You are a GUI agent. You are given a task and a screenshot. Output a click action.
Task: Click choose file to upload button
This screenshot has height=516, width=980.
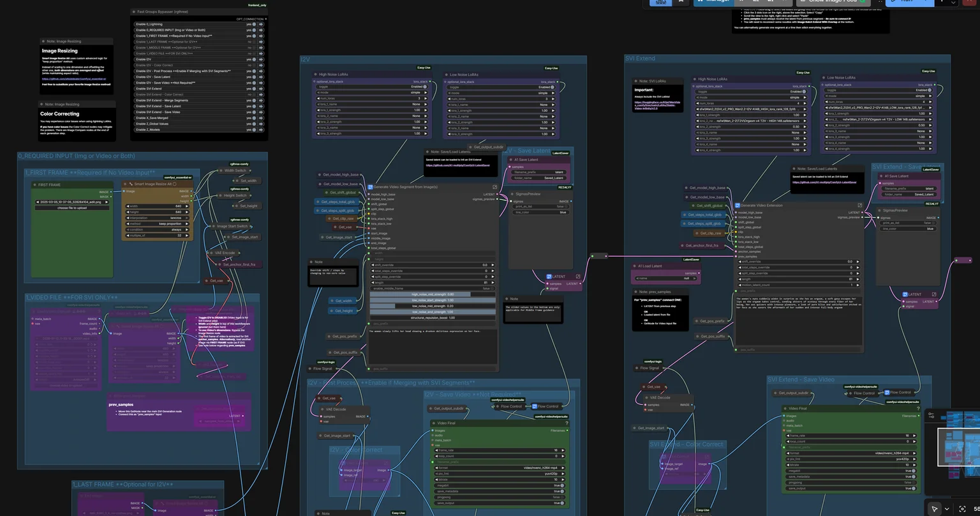coord(72,208)
